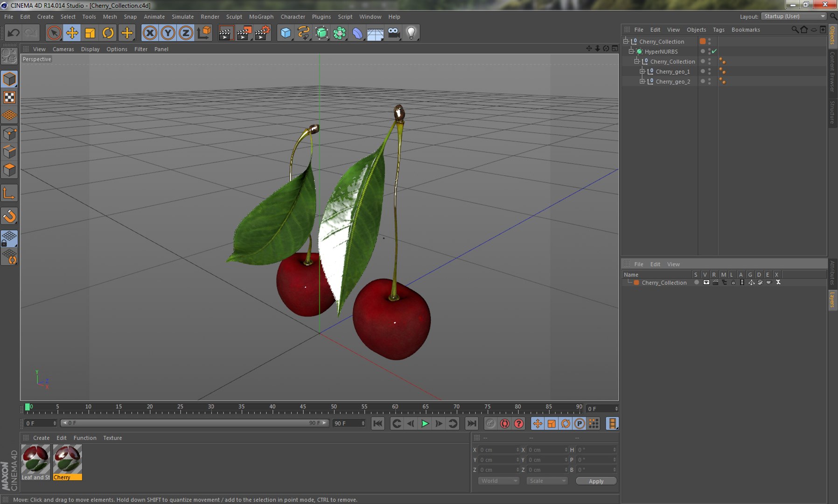This screenshot has width=838, height=504.
Task: Expand Cherry_geo_2 in object tree
Action: click(x=642, y=81)
